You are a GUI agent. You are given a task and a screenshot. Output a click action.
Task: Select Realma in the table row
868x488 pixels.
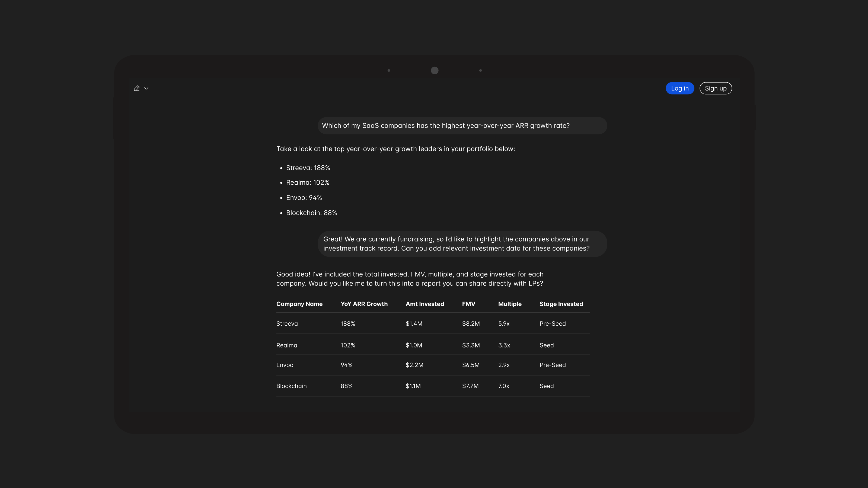tap(286, 345)
